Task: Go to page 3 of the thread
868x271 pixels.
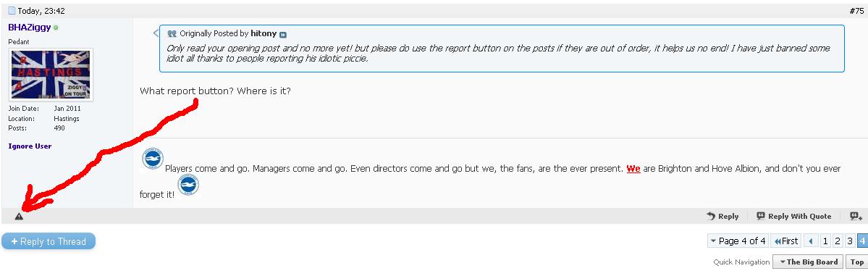Action: pyautogui.click(x=850, y=241)
